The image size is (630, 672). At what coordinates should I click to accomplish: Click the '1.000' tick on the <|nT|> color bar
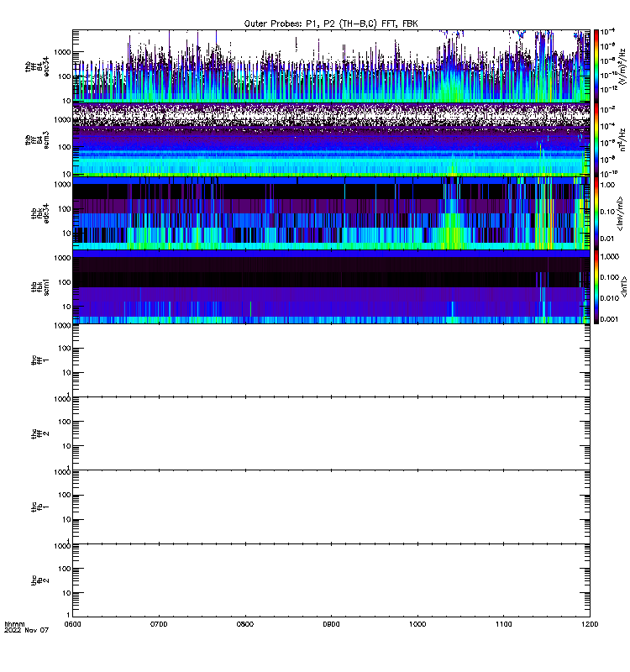(610, 256)
